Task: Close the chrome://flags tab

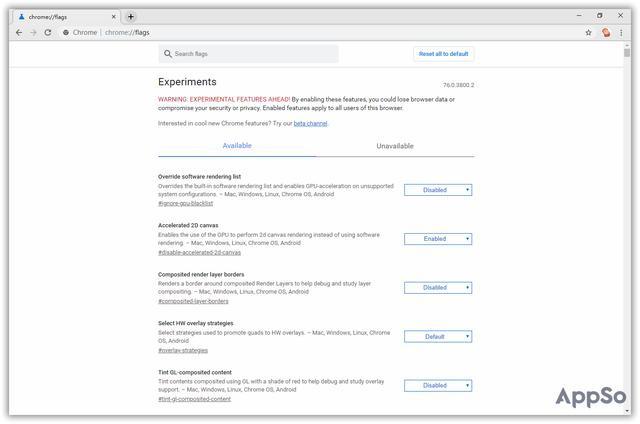Action: pos(114,16)
